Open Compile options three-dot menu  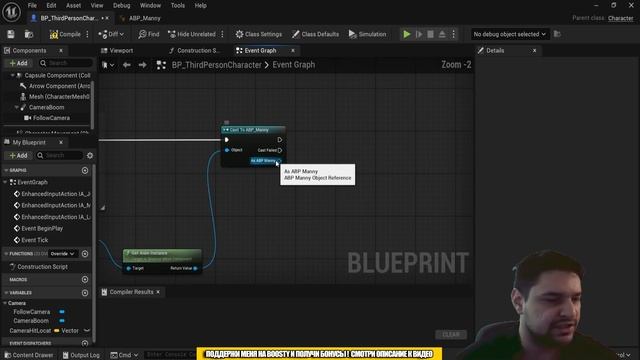87,34
